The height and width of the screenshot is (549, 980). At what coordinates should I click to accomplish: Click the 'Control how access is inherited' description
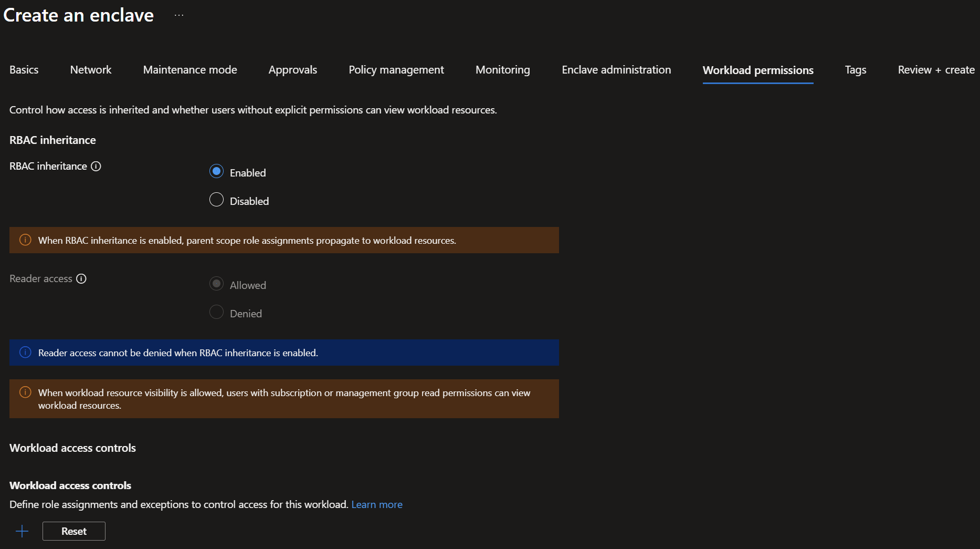pos(253,110)
